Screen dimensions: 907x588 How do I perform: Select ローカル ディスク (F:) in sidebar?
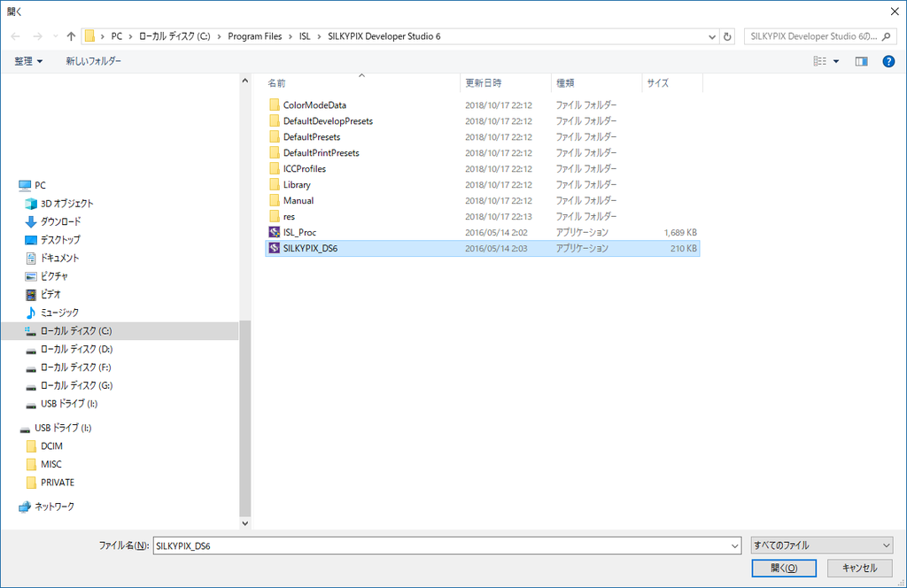76,367
